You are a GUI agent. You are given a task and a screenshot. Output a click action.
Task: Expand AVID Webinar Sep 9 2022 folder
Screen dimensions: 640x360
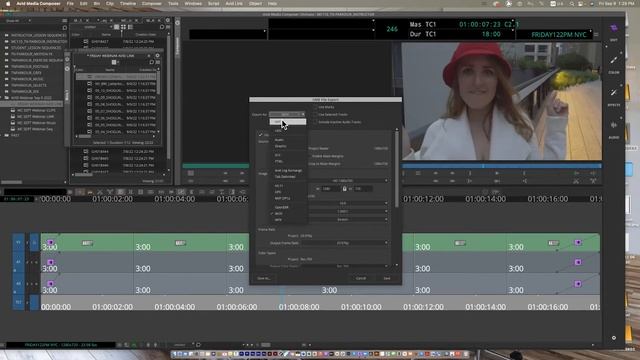coord(2,98)
